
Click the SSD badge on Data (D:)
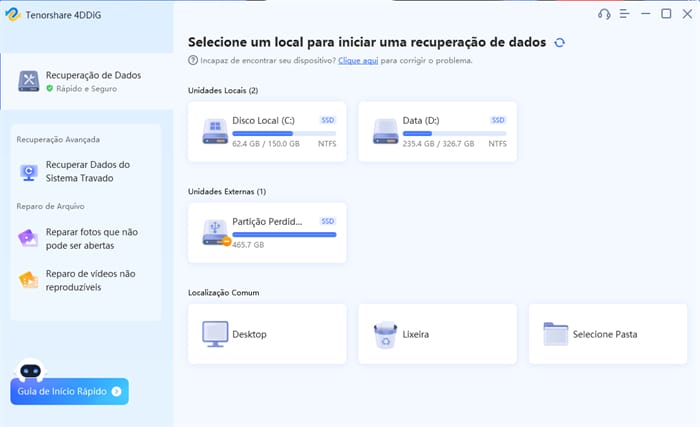(x=497, y=120)
